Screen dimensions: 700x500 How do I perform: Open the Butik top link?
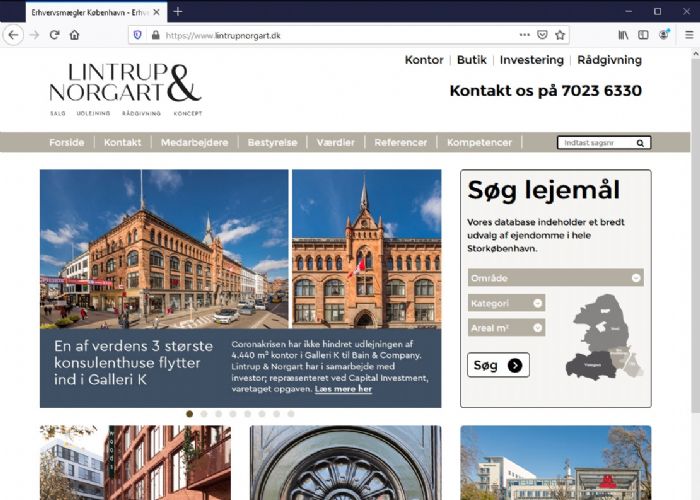471,60
